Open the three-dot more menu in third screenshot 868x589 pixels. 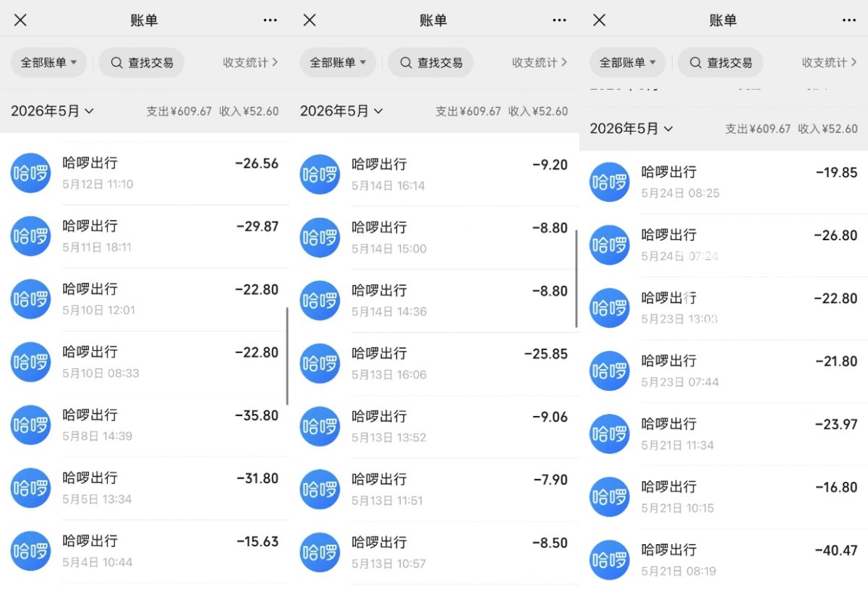coord(849,20)
